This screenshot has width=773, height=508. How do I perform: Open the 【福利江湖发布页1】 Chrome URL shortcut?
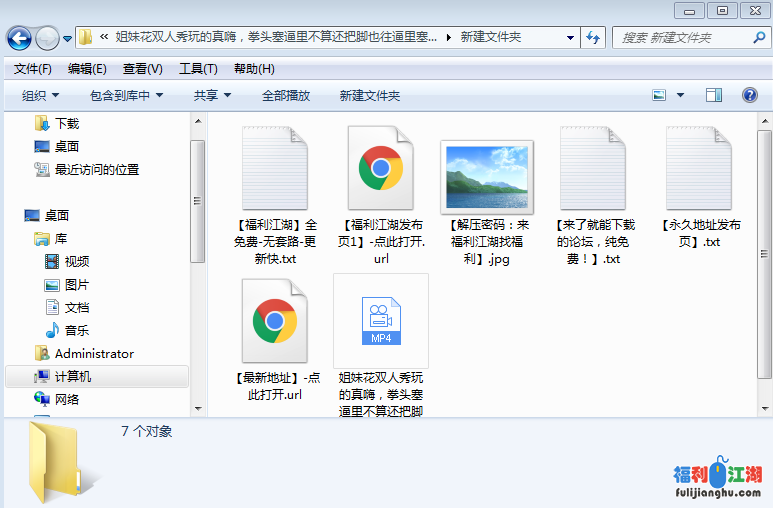[x=381, y=168]
